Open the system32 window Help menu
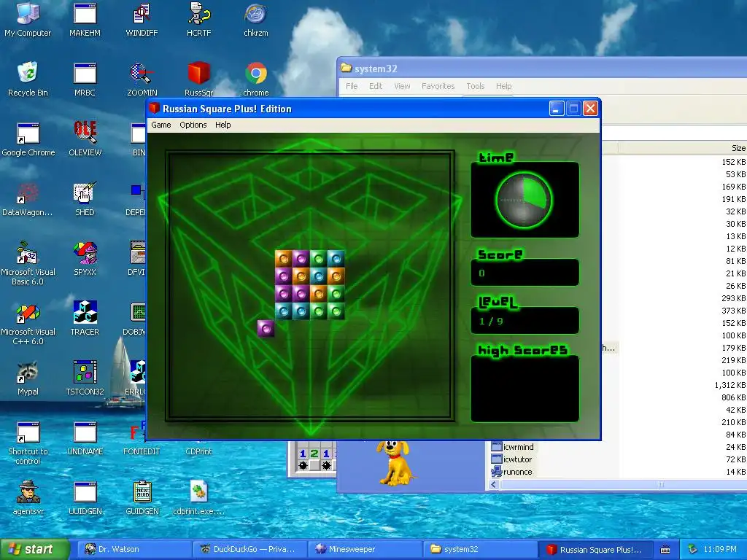 click(503, 86)
